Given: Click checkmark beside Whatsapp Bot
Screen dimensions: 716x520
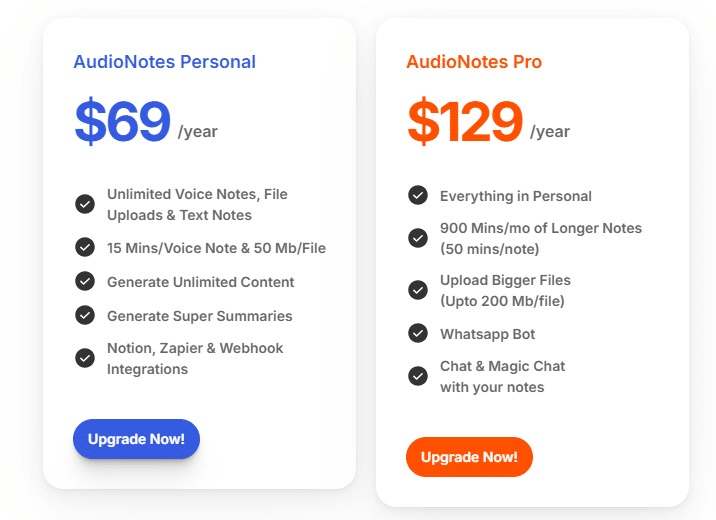Looking at the screenshot, I should click(x=418, y=333).
